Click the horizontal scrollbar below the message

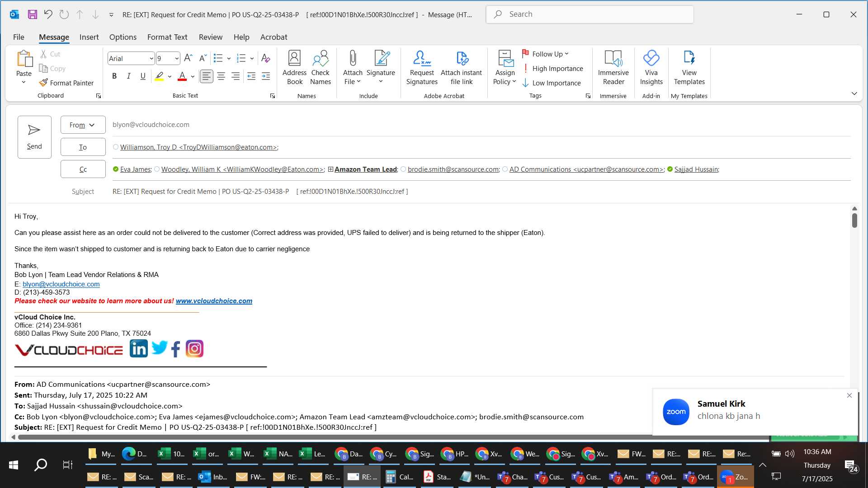click(393, 437)
